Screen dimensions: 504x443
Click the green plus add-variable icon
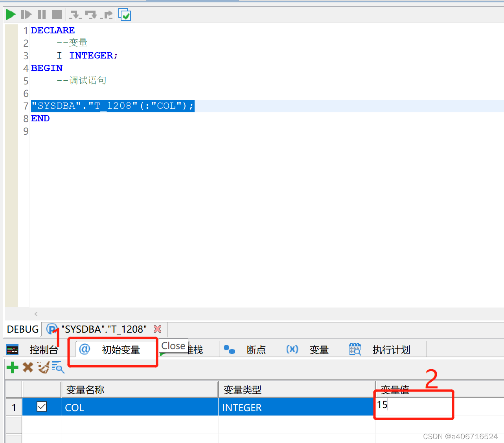click(x=13, y=367)
